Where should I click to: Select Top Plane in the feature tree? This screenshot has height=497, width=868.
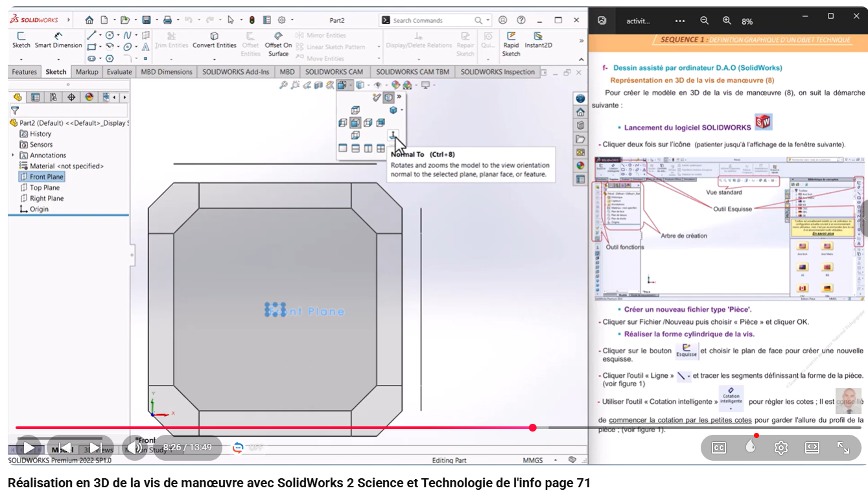(x=40, y=188)
